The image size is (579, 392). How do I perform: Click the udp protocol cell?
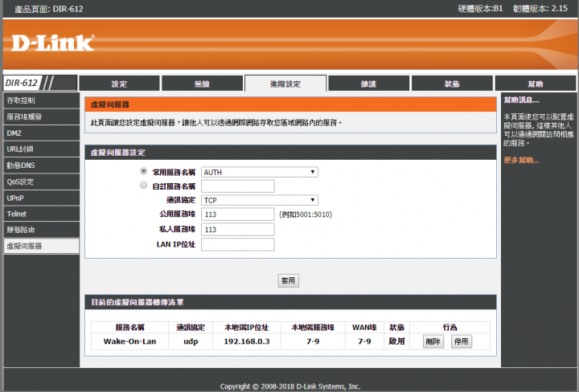(x=191, y=341)
